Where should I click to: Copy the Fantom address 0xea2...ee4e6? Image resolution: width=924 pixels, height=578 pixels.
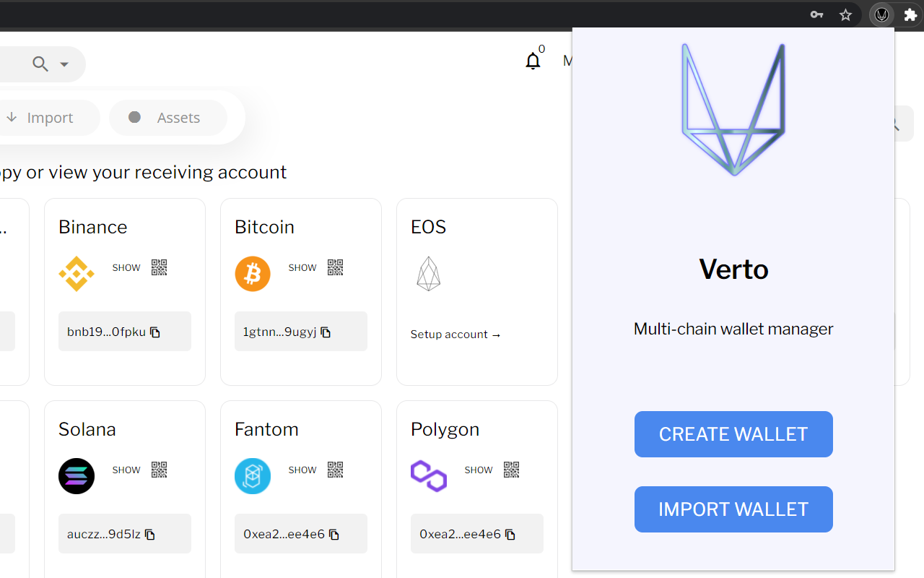tap(334, 535)
